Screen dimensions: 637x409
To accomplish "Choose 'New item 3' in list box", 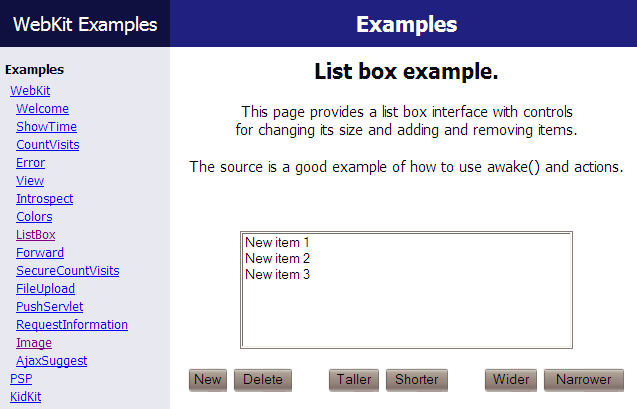I will tap(278, 275).
